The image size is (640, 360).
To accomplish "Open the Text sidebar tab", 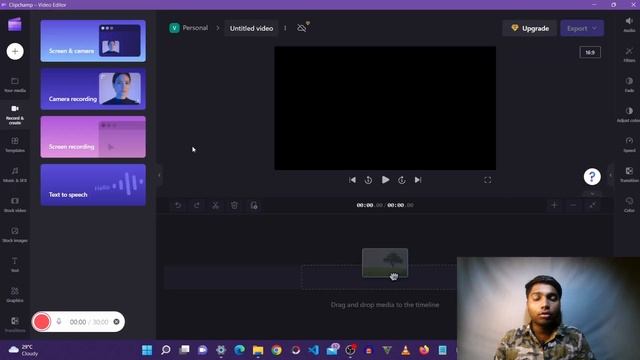I will (15, 264).
